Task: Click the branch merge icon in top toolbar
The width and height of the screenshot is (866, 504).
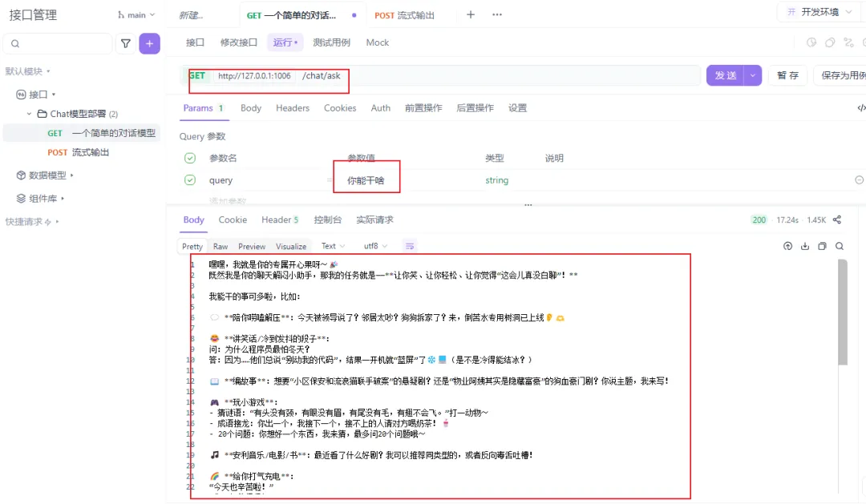Action: [849, 42]
